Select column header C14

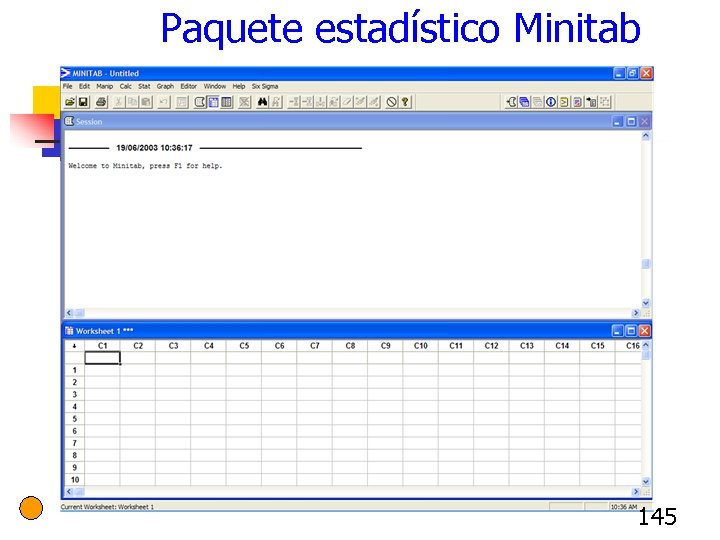pyautogui.click(x=562, y=346)
